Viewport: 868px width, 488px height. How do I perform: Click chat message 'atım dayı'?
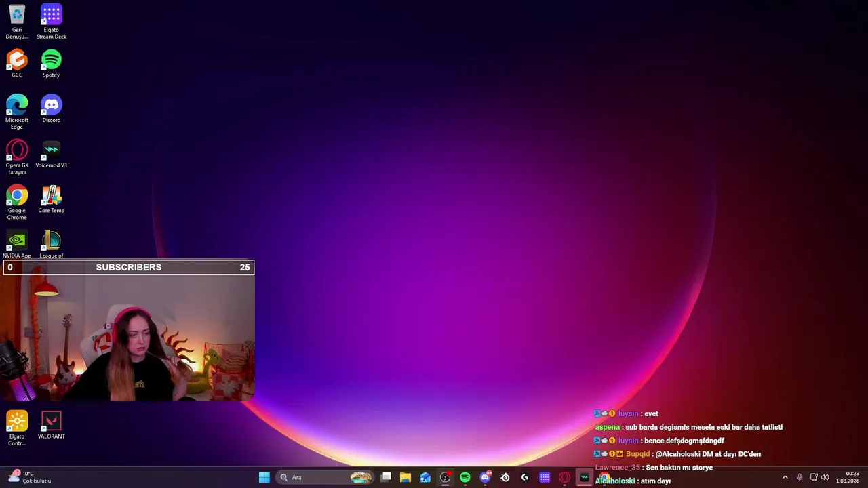pyautogui.click(x=656, y=481)
